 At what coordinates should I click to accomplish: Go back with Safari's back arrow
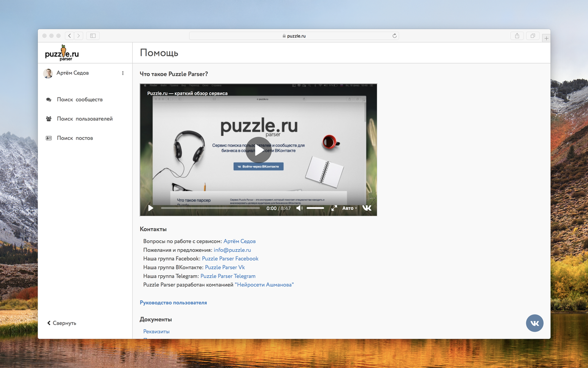[x=69, y=36]
